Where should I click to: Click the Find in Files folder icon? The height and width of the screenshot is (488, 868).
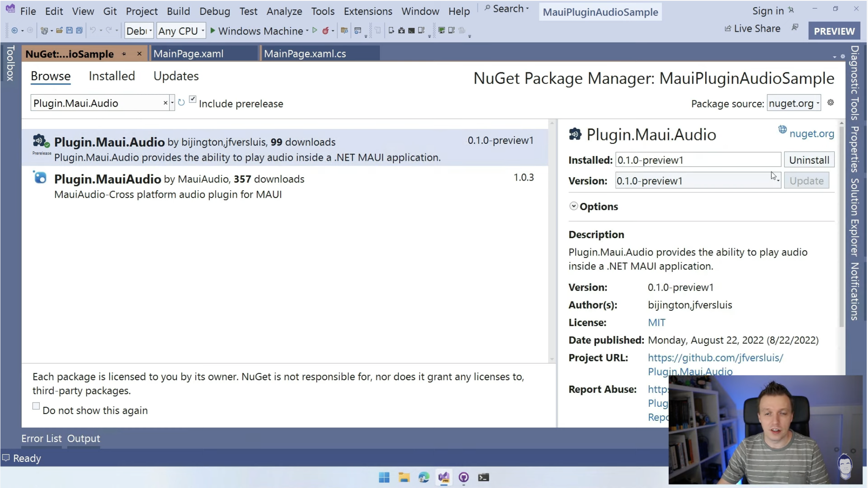click(344, 30)
